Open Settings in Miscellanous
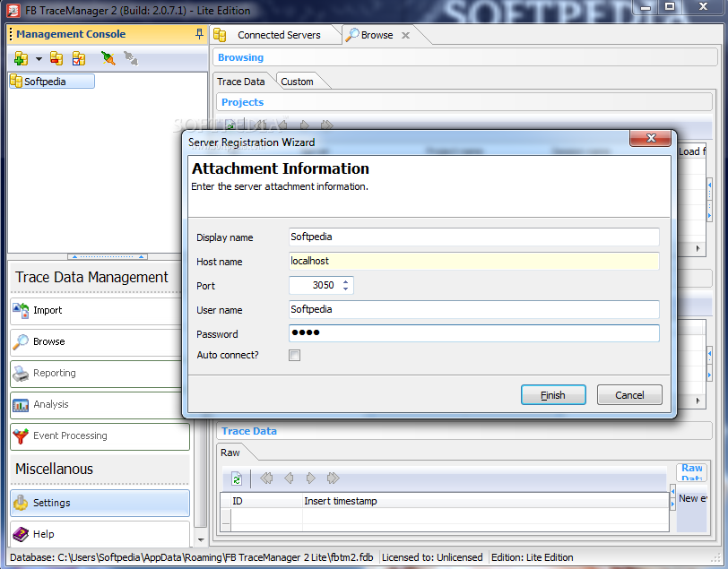This screenshot has width=728, height=569. (100, 503)
